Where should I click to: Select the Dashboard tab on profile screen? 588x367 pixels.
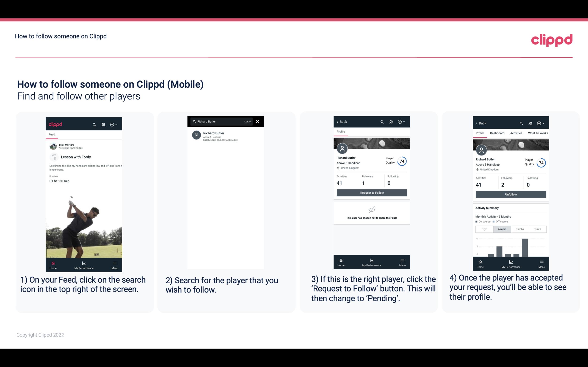(497, 133)
